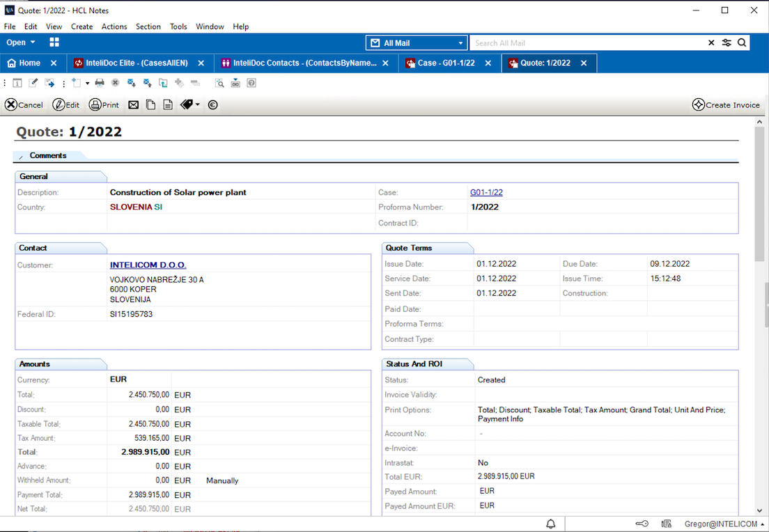Select the grand Total value 2.989.915,00
This screenshot has width=769, height=532.
[x=145, y=452]
